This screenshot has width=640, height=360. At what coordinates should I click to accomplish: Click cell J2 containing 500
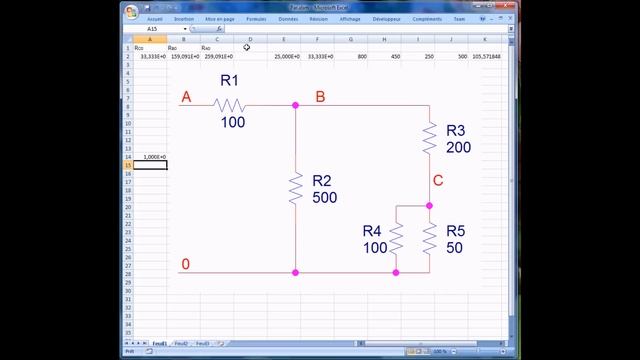[451, 56]
